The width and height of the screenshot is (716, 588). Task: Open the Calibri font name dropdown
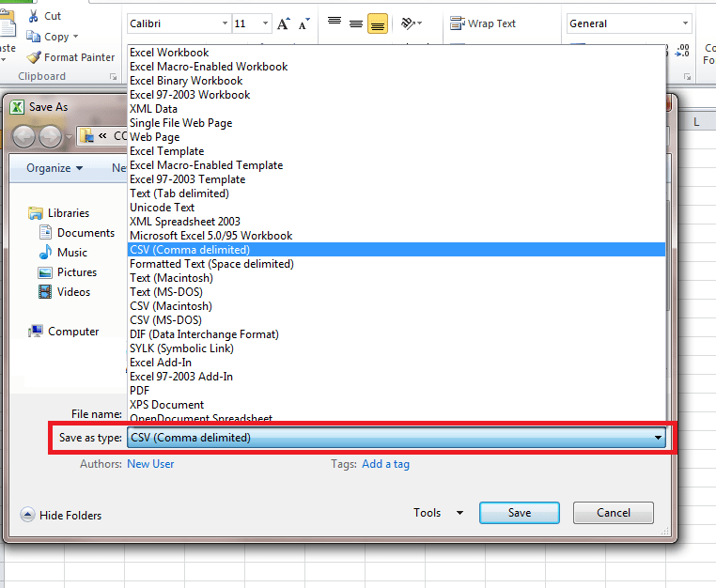[225, 23]
